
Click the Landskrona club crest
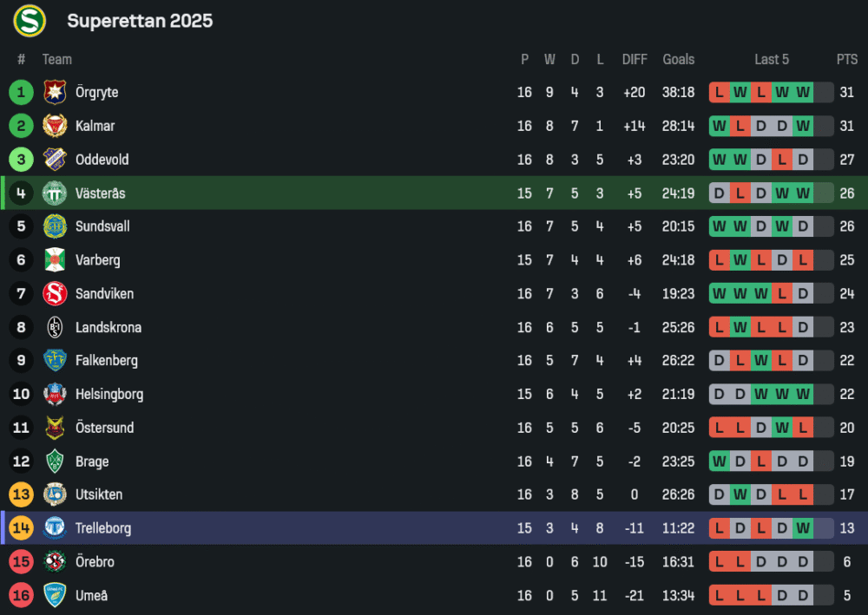(55, 327)
